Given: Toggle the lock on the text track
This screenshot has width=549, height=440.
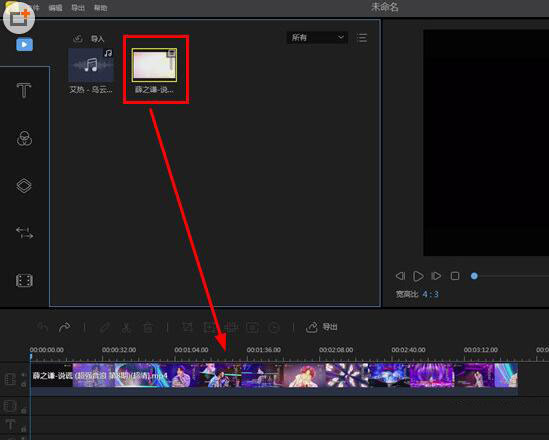Looking at the screenshot, I should coord(24,429).
